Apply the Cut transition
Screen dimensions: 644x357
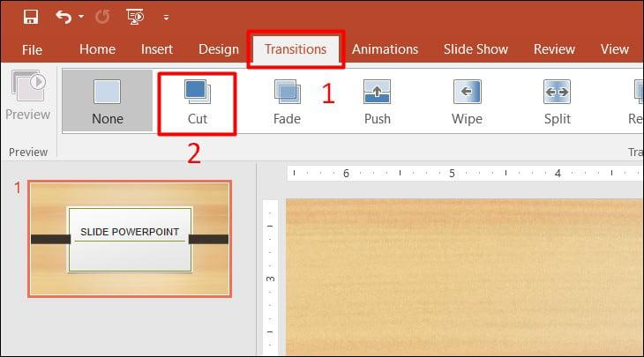point(197,102)
